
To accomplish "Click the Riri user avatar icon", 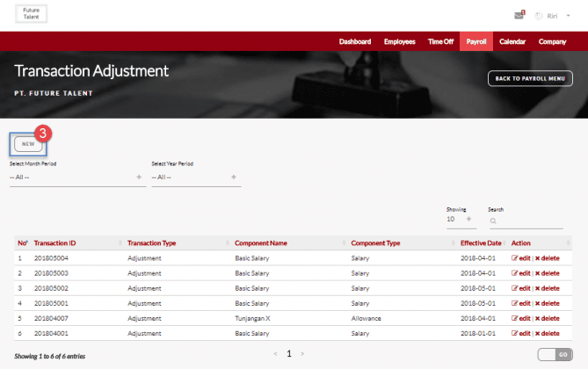I will tap(539, 16).
